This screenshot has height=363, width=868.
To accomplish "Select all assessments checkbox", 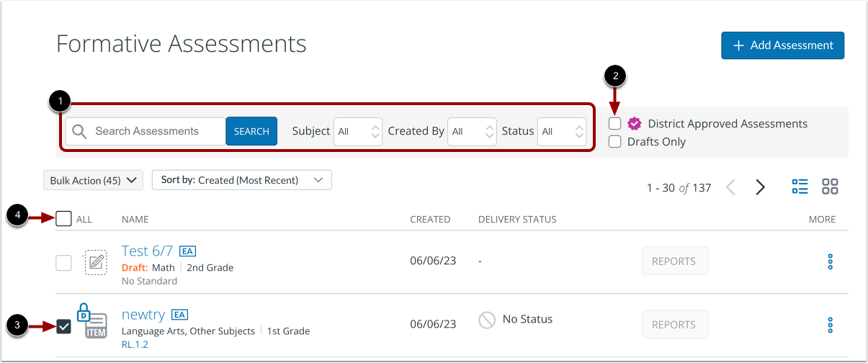I will point(64,218).
